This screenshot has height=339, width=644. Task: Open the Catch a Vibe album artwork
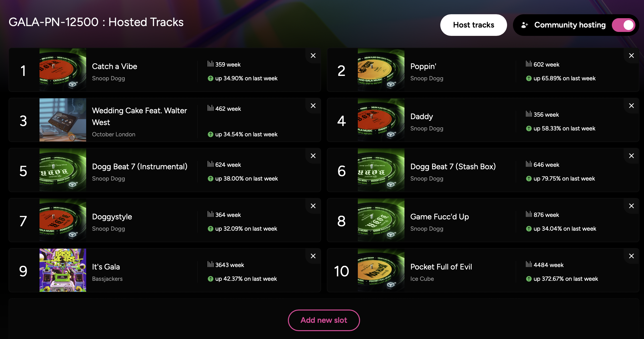coord(63,70)
